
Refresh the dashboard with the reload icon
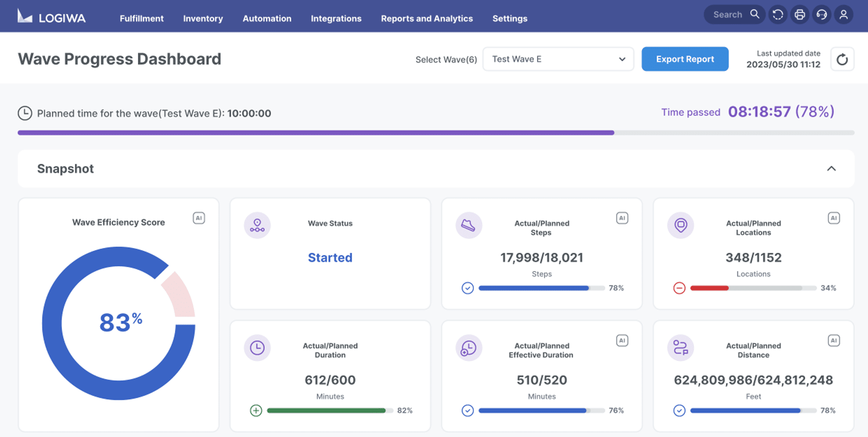coord(842,59)
